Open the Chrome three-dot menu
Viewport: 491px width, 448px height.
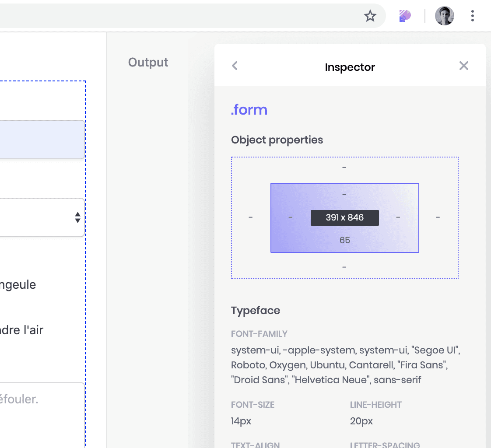[472, 16]
